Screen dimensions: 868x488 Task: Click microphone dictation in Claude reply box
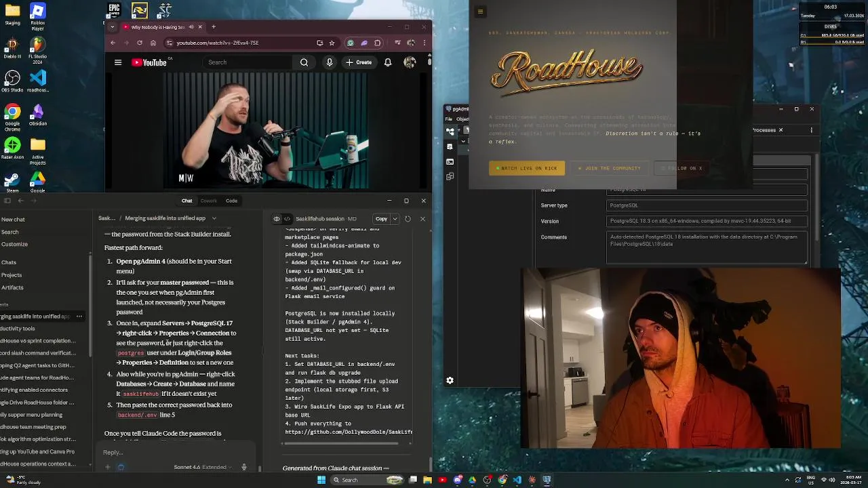(x=244, y=467)
